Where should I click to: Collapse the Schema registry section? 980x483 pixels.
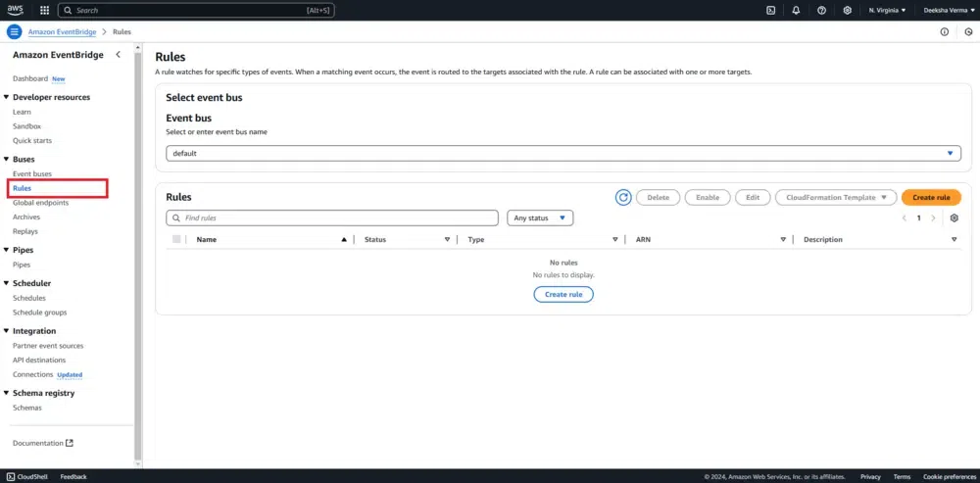tap(6, 393)
